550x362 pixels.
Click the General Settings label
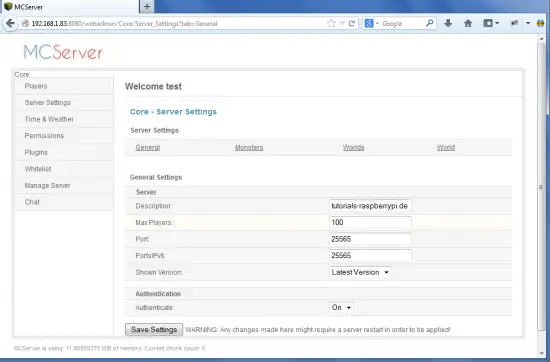click(156, 177)
